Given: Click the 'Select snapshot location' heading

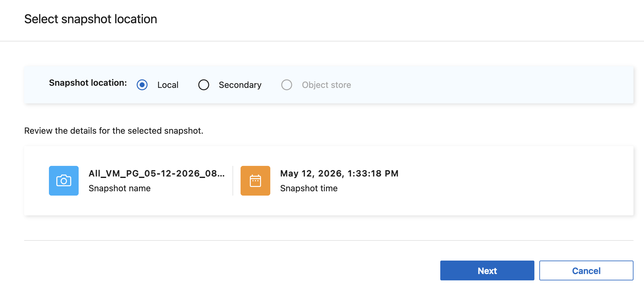Looking at the screenshot, I should pos(91,19).
